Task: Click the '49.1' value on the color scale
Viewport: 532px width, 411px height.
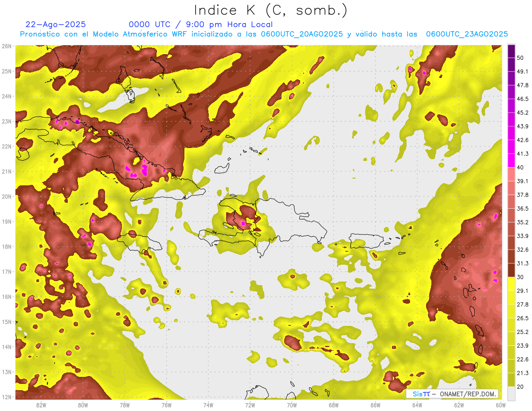Action: (x=522, y=71)
